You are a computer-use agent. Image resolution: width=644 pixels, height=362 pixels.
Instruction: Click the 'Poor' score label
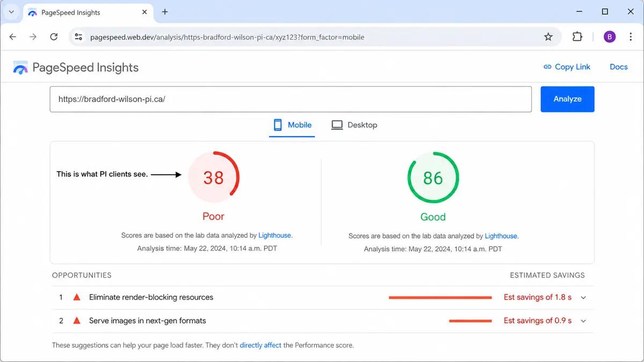tap(213, 217)
